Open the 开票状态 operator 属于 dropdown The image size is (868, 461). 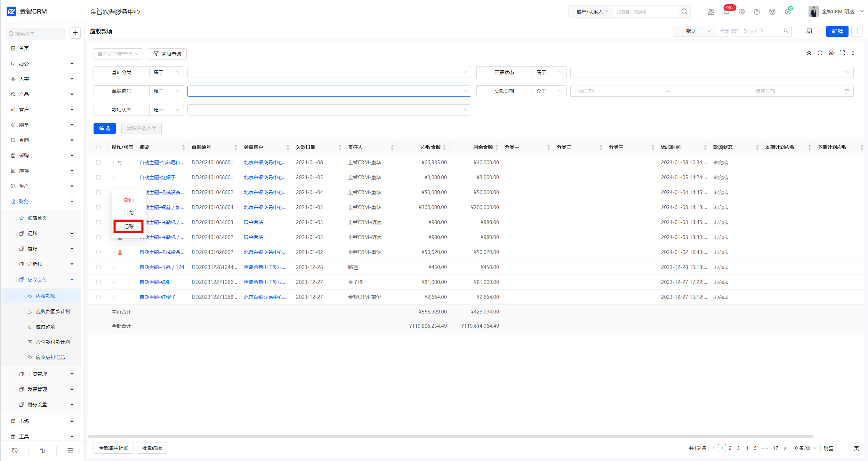pos(549,72)
